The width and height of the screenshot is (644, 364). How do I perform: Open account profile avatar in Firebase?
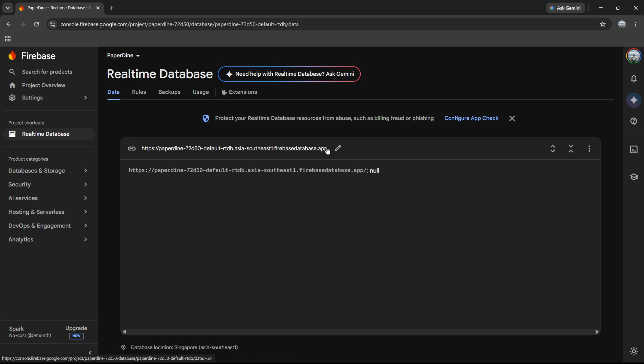pos(634,56)
